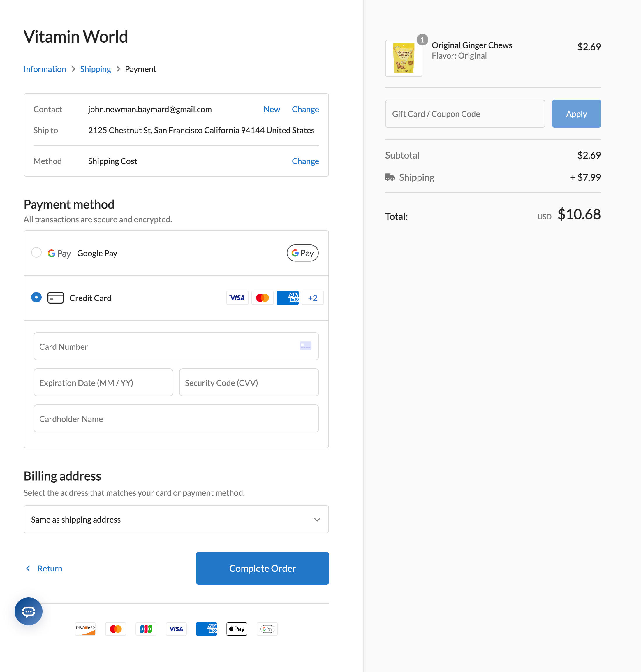Click the Google Pay button badge

pyautogui.click(x=302, y=253)
